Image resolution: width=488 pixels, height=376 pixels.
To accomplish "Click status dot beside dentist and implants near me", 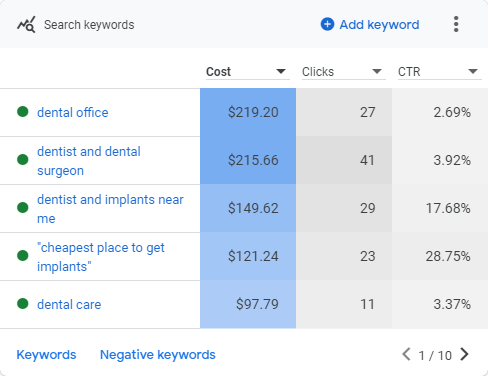I will 23,208.
